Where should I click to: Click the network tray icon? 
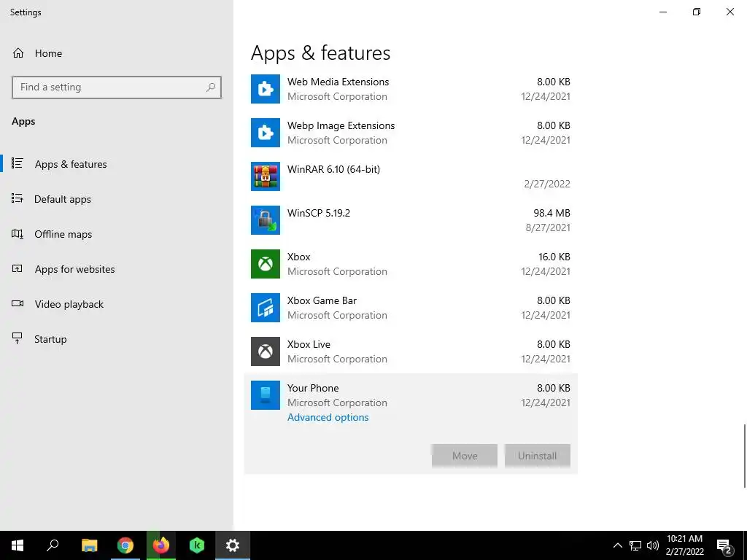(x=635, y=545)
